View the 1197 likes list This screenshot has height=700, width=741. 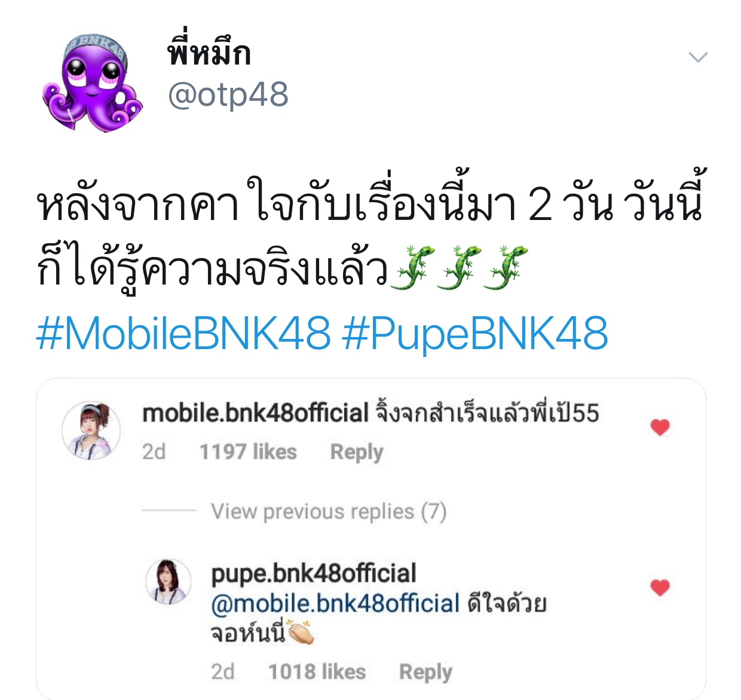tap(248, 451)
